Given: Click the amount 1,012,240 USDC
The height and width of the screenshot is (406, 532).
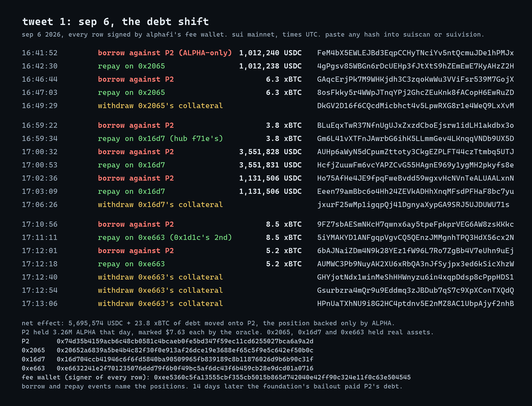Looking at the screenshot, I should click(x=270, y=53).
